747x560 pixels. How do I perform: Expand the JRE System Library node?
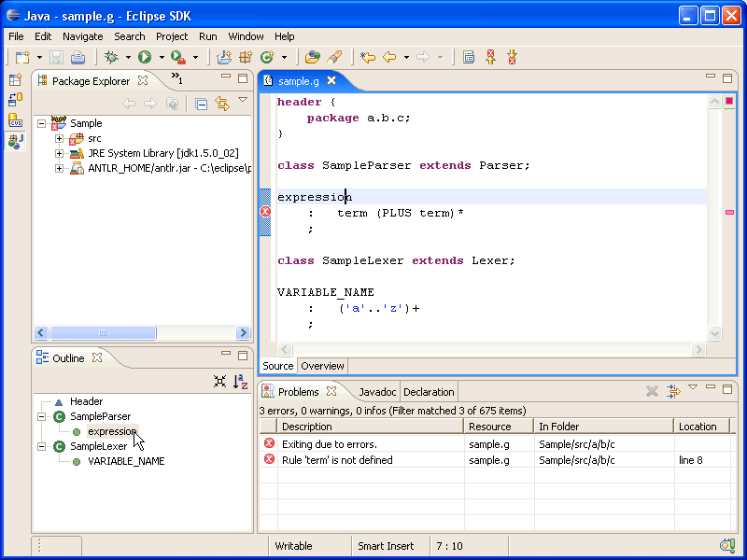pos(59,153)
